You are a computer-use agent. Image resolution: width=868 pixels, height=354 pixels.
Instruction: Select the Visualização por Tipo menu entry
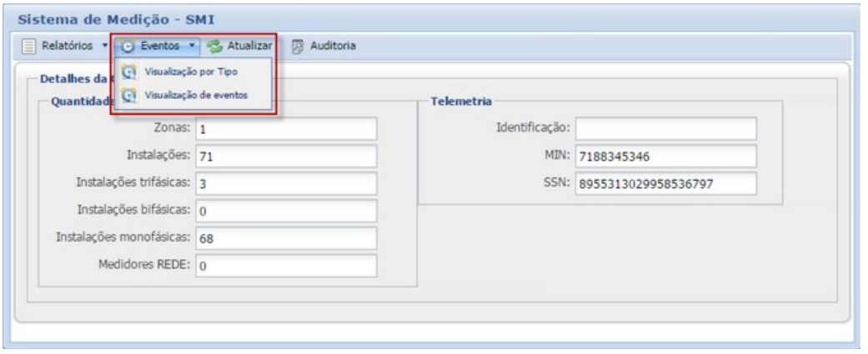pos(191,72)
